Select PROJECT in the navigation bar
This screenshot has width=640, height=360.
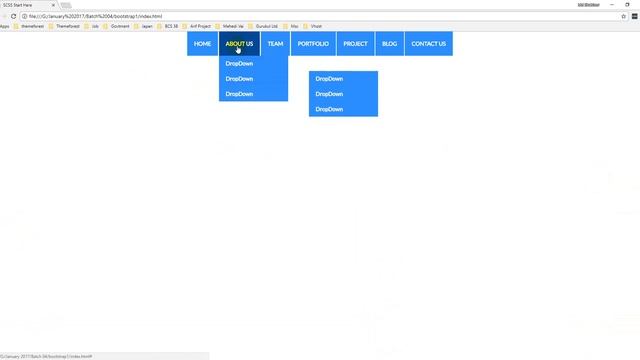(355, 44)
